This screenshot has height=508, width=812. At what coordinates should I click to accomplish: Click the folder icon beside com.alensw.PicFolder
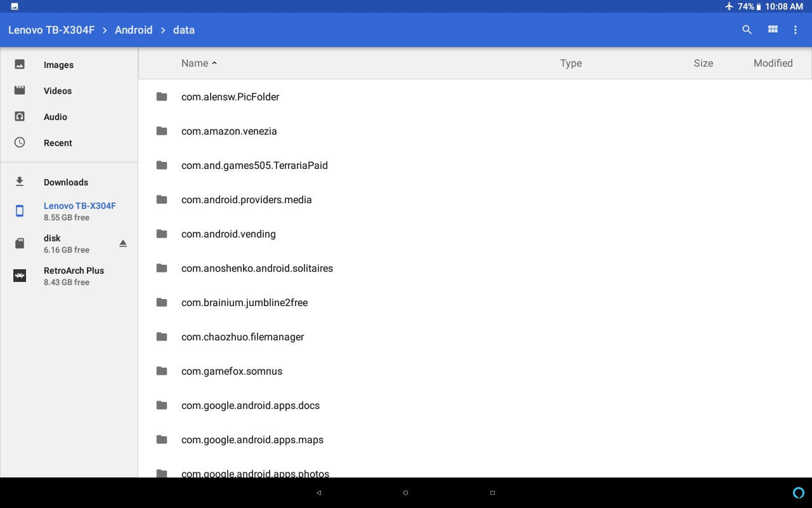[x=162, y=97]
